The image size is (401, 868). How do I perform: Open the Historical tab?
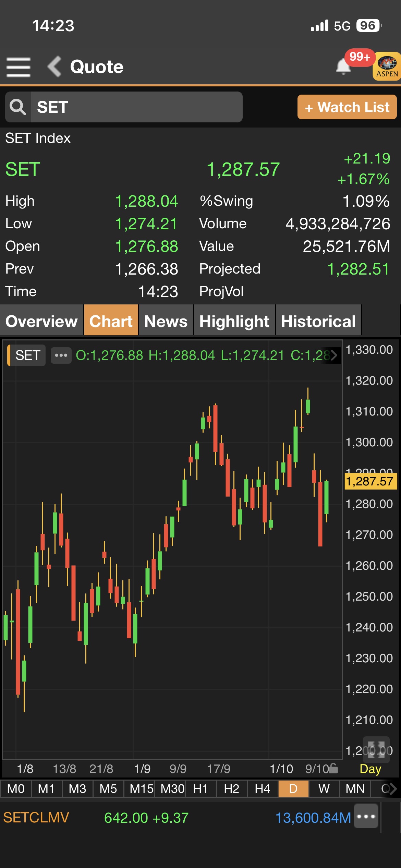click(x=318, y=321)
